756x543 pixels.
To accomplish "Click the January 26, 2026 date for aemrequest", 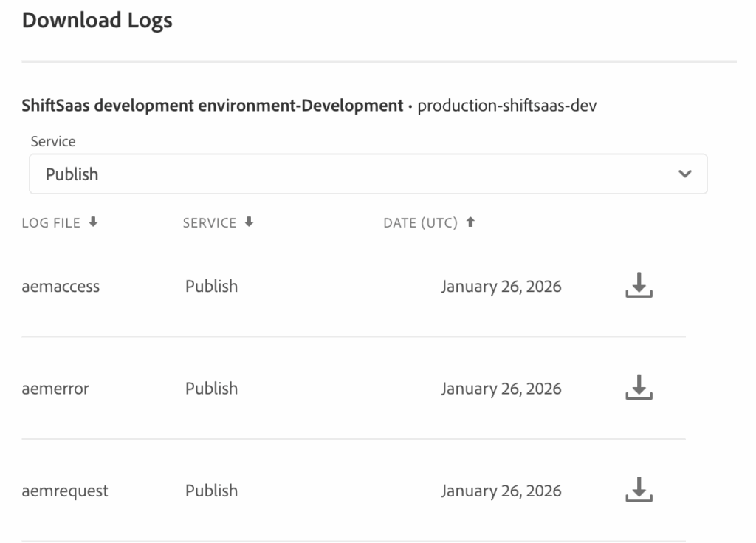I will click(501, 491).
